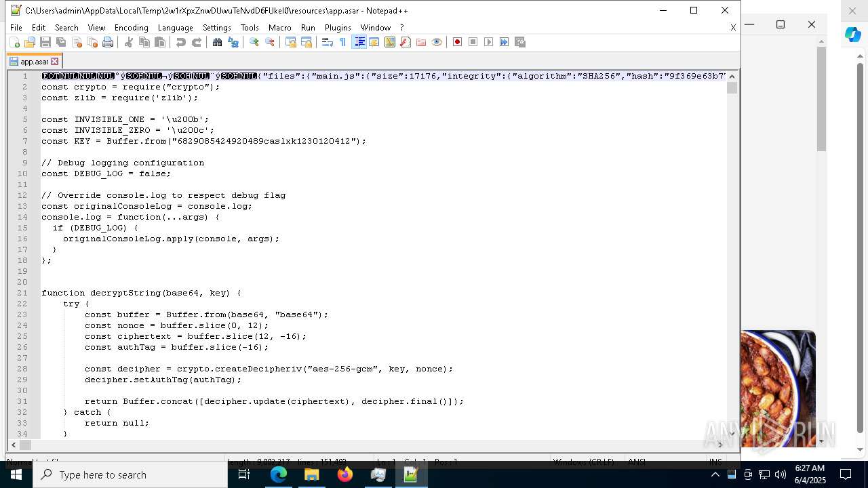
Task: Open the Encoding menu
Action: (131, 28)
